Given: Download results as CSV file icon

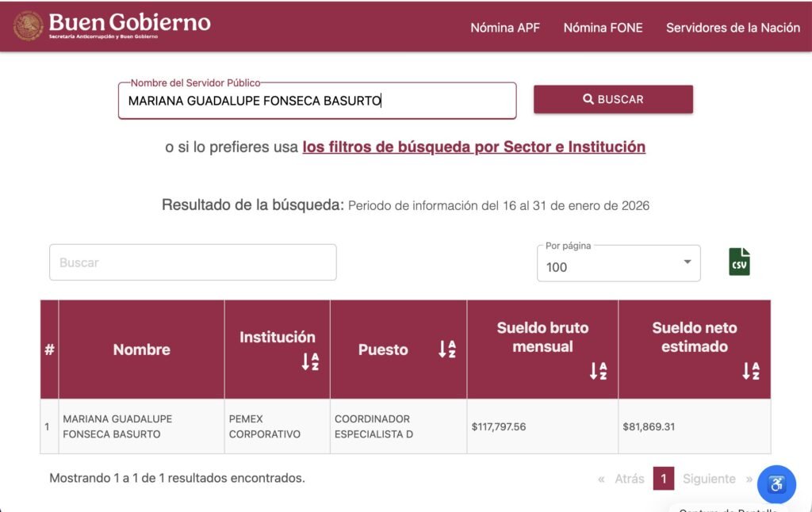Looking at the screenshot, I should point(739,262).
